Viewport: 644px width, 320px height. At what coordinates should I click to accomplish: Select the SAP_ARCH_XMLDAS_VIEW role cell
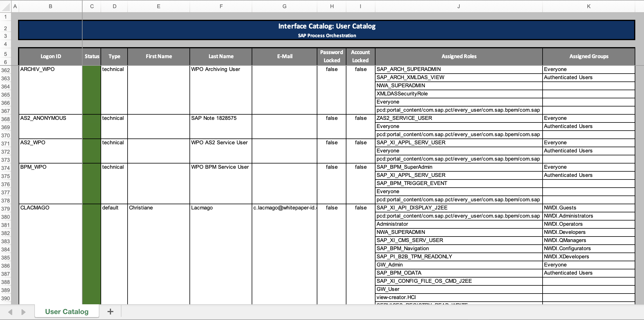pos(459,77)
